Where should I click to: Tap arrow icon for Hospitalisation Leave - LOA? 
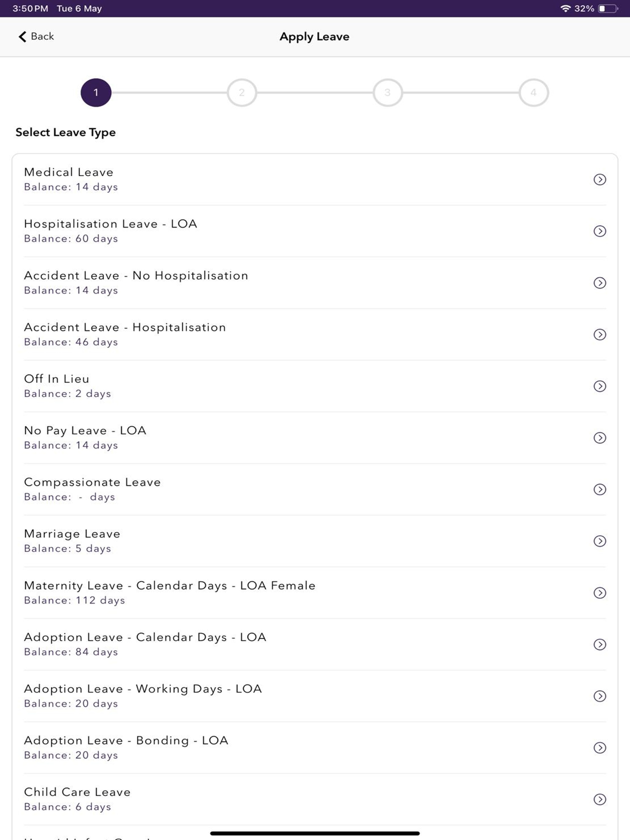(599, 231)
